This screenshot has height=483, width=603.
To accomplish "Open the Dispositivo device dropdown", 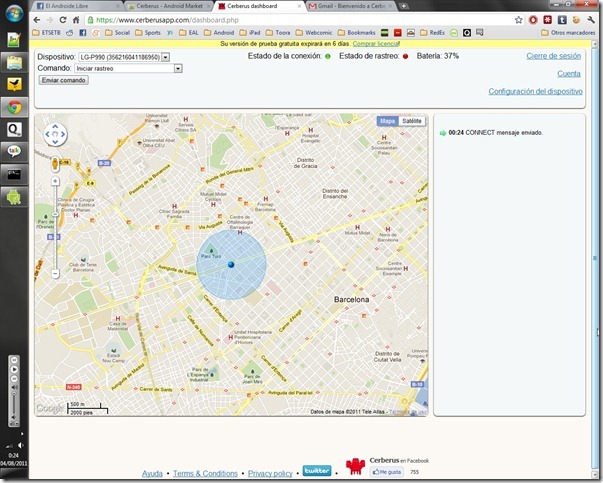I will (x=124, y=57).
